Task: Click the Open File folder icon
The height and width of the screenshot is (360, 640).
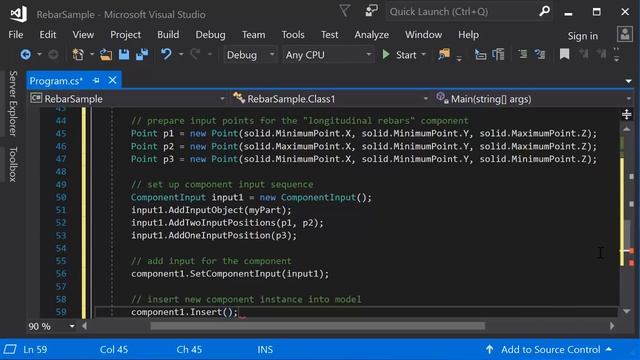Action: (x=106, y=54)
